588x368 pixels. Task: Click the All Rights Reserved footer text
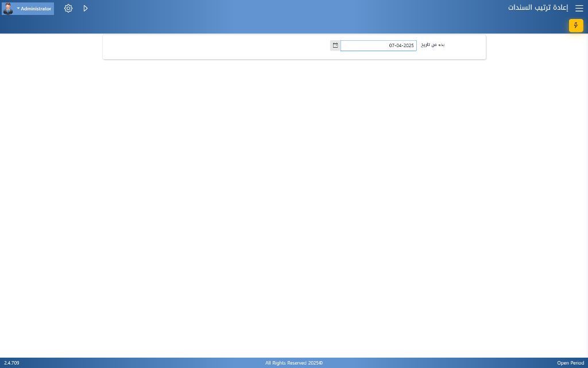coord(293,363)
